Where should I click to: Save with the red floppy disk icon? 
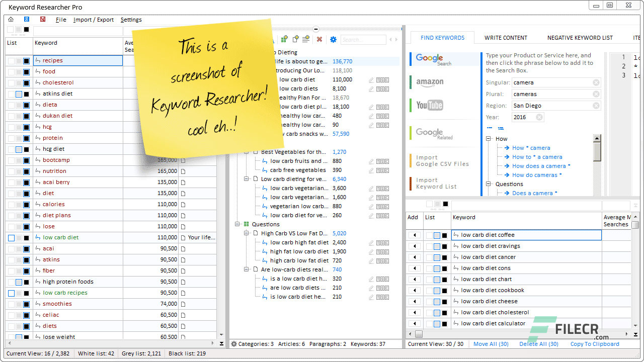42,20
